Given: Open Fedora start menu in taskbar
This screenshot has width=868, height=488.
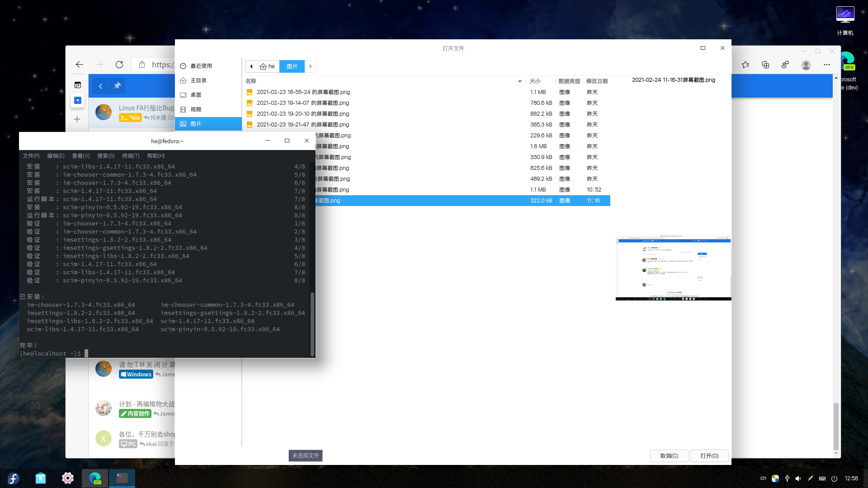Looking at the screenshot, I should [x=14, y=478].
